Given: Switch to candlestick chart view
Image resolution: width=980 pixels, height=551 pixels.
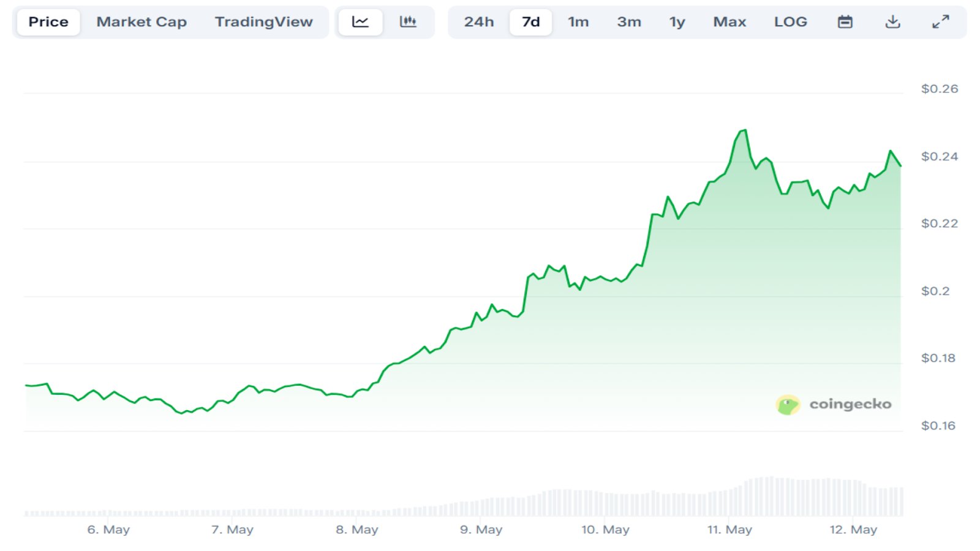Looking at the screenshot, I should click(x=408, y=22).
